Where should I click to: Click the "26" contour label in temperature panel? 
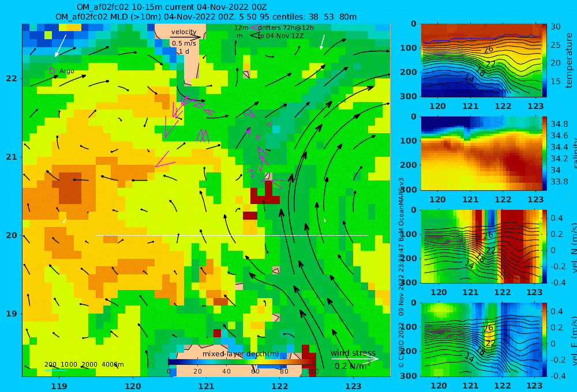pyautogui.click(x=488, y=49)
